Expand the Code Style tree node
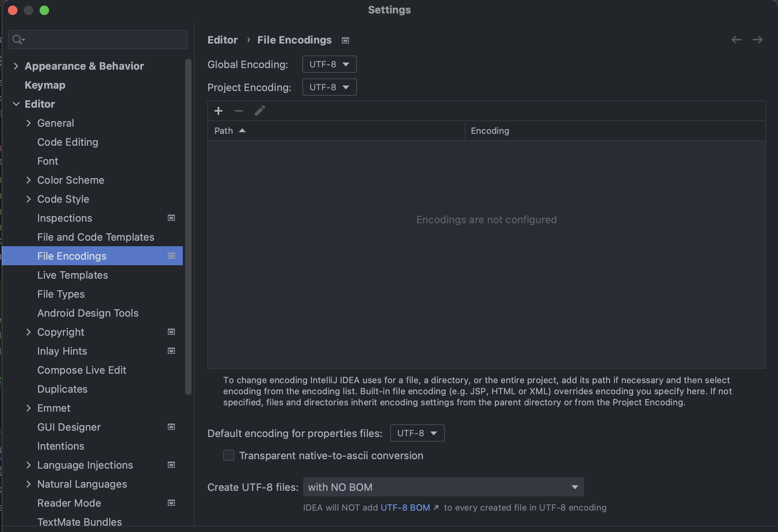Screen dimensions: 778x532 coord(28,199)
